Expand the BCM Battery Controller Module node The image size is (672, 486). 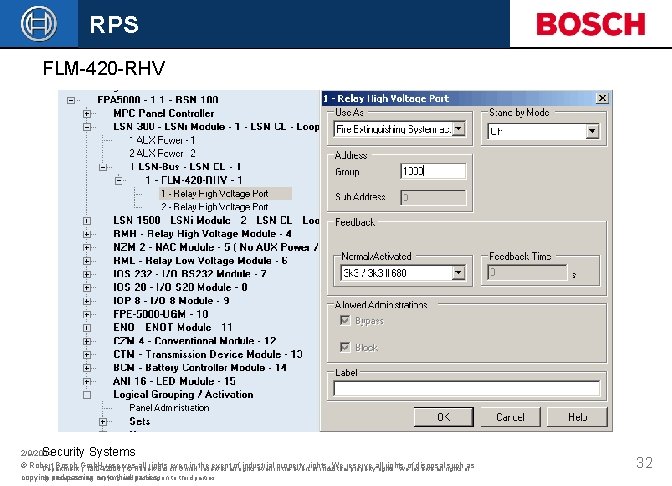point(87,368)
